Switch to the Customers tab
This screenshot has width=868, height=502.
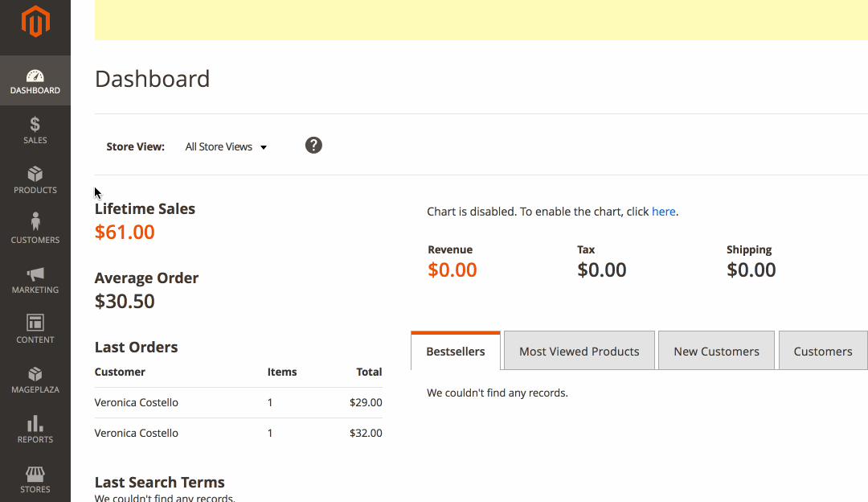[x=822, y=352]
